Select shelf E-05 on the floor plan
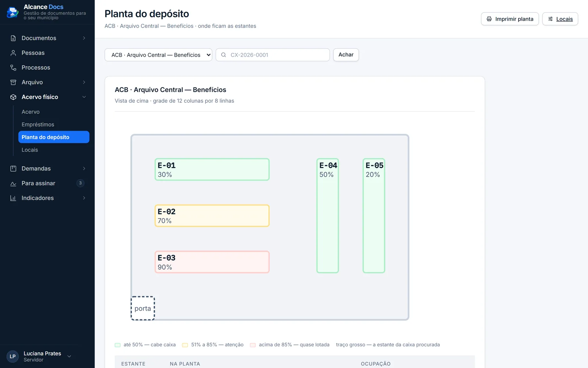Image resolution: width=588 pixels, height=368 pixels. point(374,216)
